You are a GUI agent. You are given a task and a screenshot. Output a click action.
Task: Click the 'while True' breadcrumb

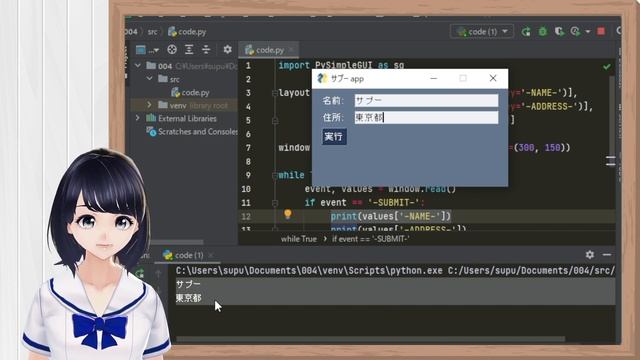pyautogui.click(x=299, y=239)
